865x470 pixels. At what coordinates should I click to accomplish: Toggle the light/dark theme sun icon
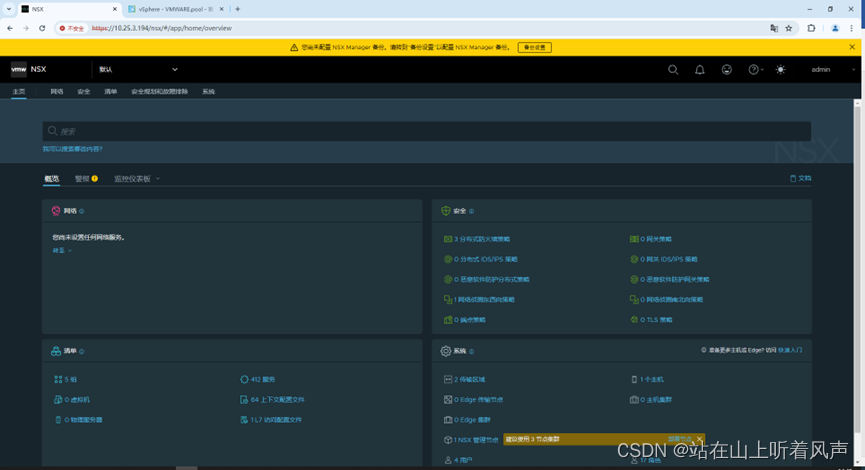point(780,70)
